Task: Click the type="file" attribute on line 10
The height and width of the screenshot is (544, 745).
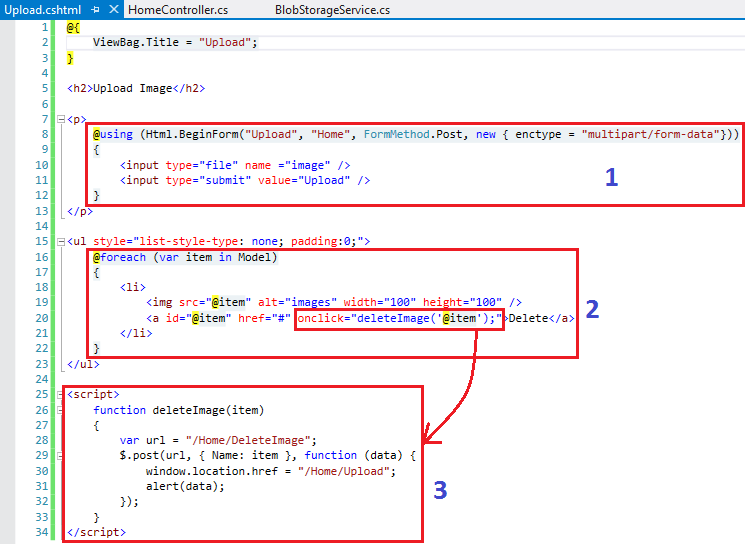Action: [x=201, y=165]
